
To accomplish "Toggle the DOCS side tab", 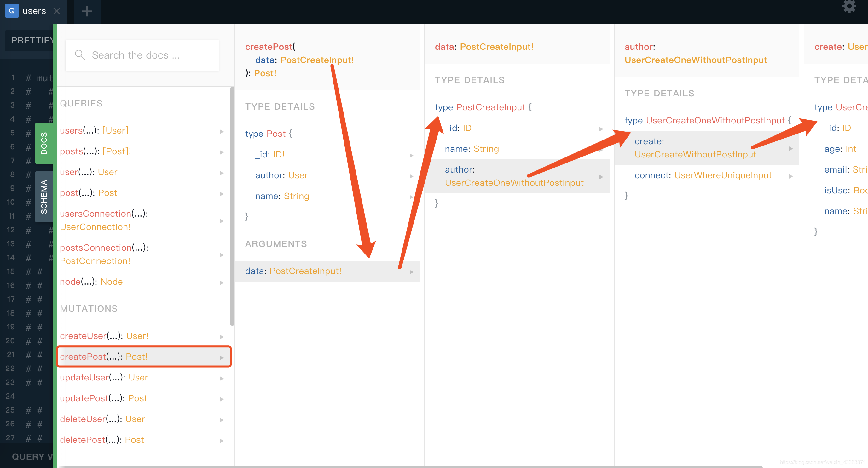I will [x=44, y=143].
